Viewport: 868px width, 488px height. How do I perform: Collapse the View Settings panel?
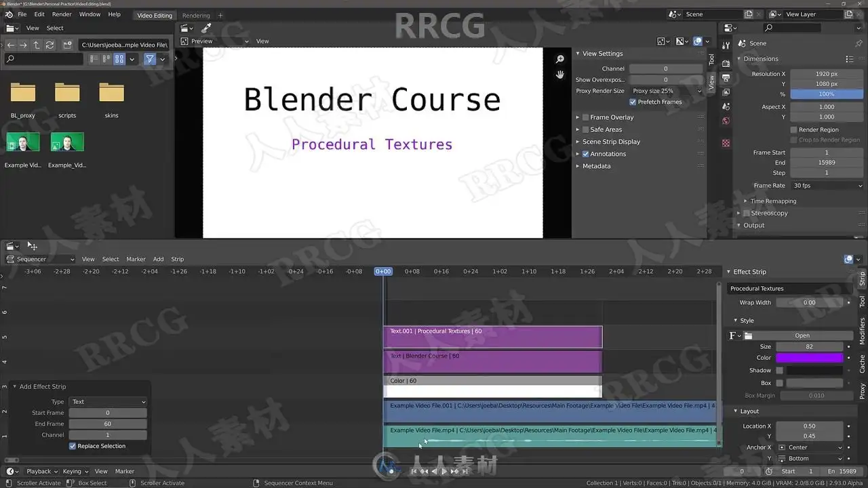(x=602, y=54)
